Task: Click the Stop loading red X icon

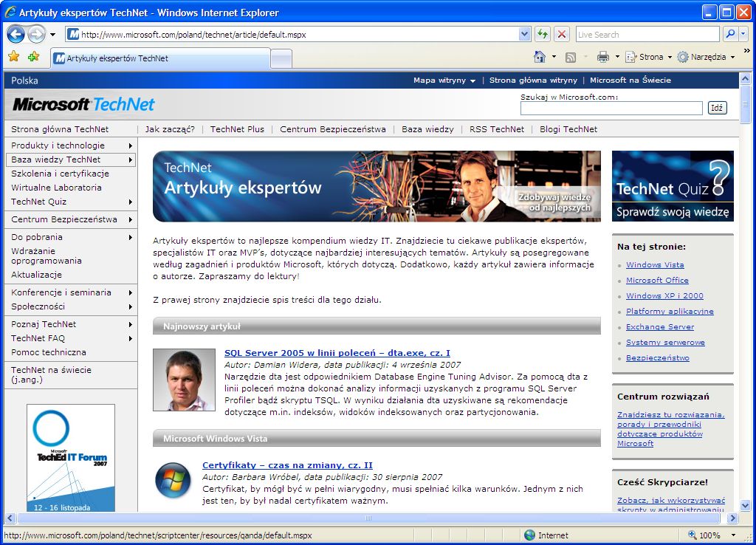Action: tap(562, 34)
